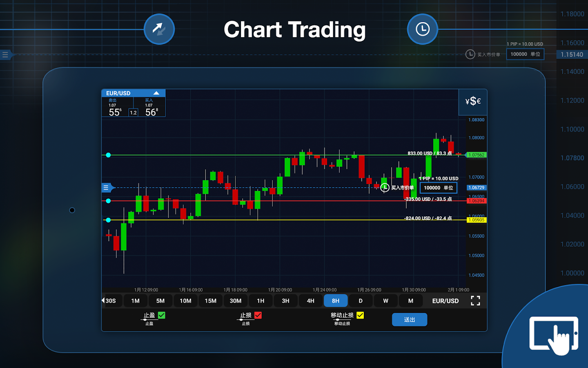Select the D daily timeframe tab
Viewport: 588px width, 368px height.
click(x=361, y=301)
